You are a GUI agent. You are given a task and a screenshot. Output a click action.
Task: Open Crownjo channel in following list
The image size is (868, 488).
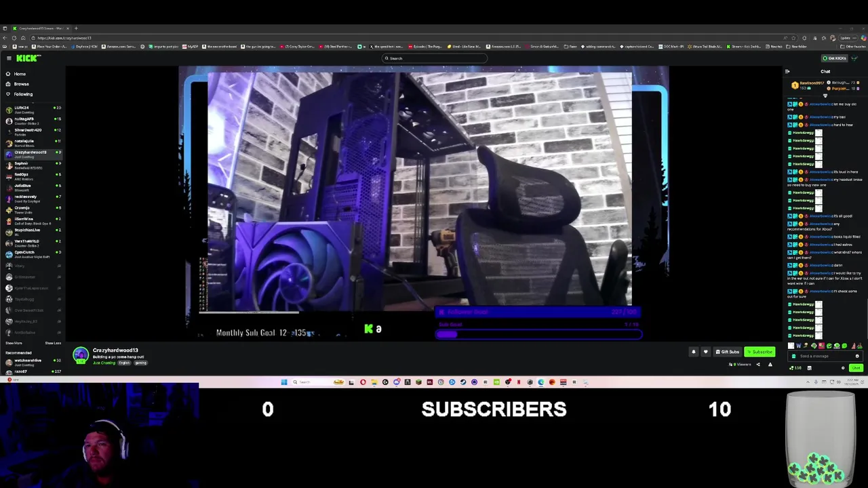click(33, 209)
